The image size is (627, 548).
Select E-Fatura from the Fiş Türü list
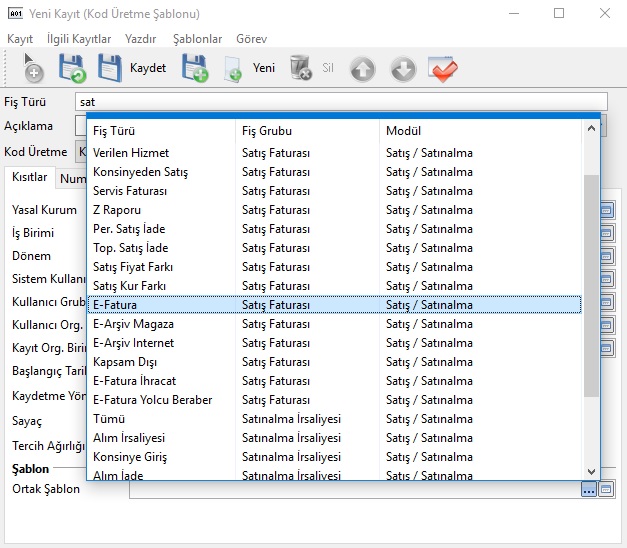[115, 305]
